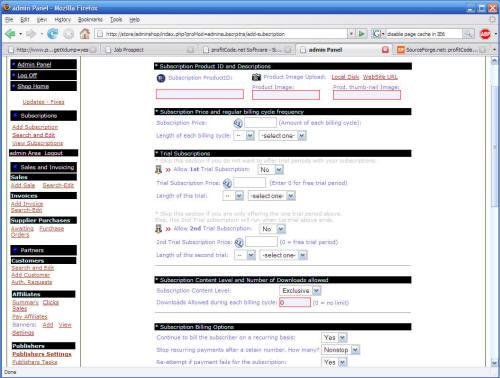
Task: Open Re-attempt if payment fails Yes dropdown
Action: [334, 362]
